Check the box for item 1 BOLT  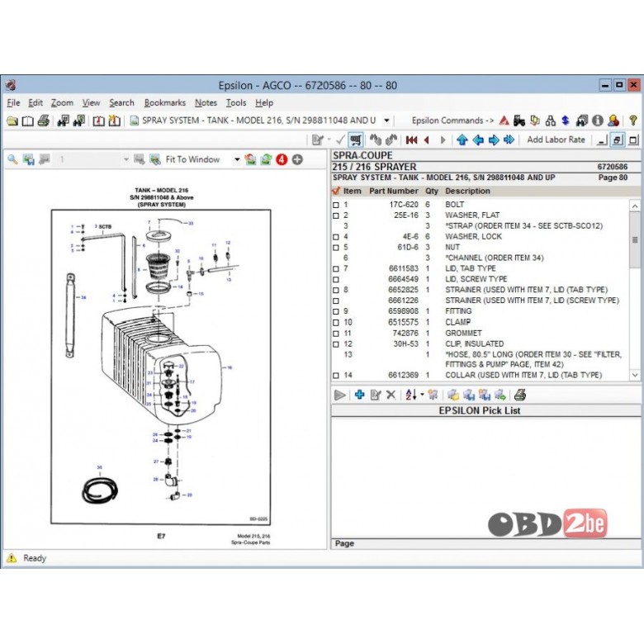coord(336,205)
